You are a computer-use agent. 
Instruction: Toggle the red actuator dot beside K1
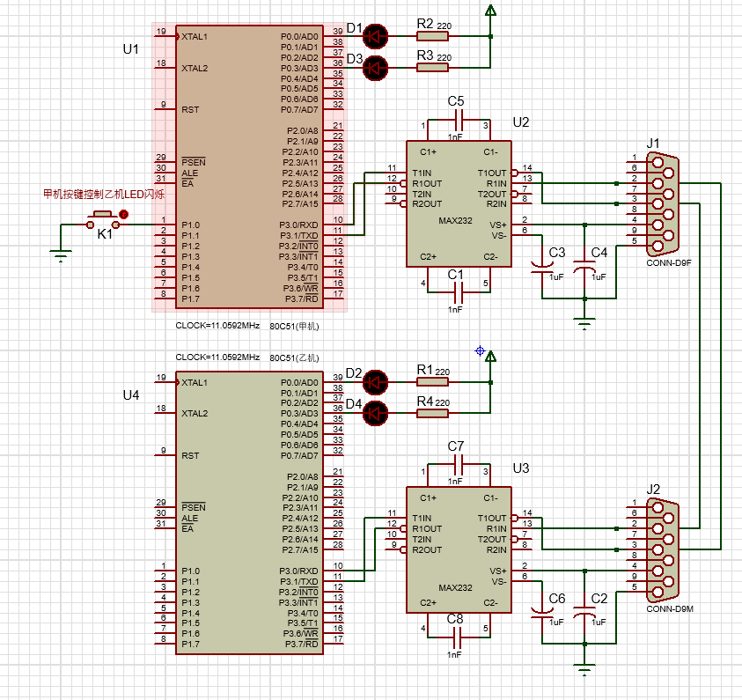(123, 214)
